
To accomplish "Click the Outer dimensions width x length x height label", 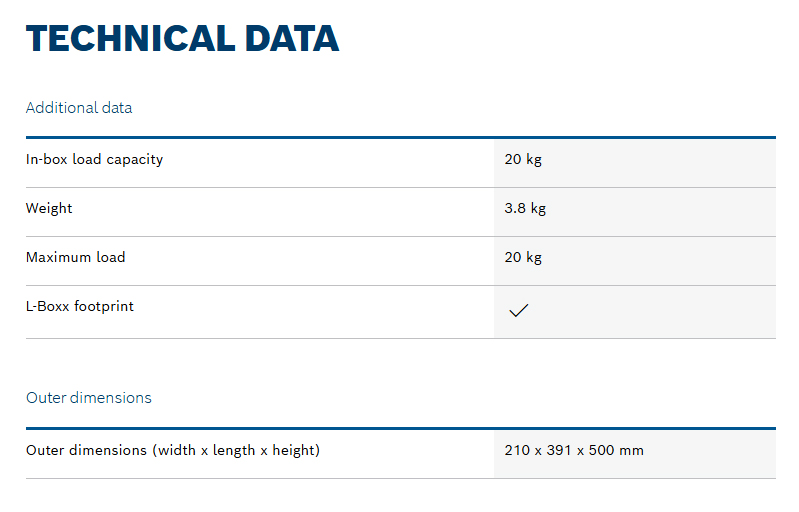I will (173, 450).
